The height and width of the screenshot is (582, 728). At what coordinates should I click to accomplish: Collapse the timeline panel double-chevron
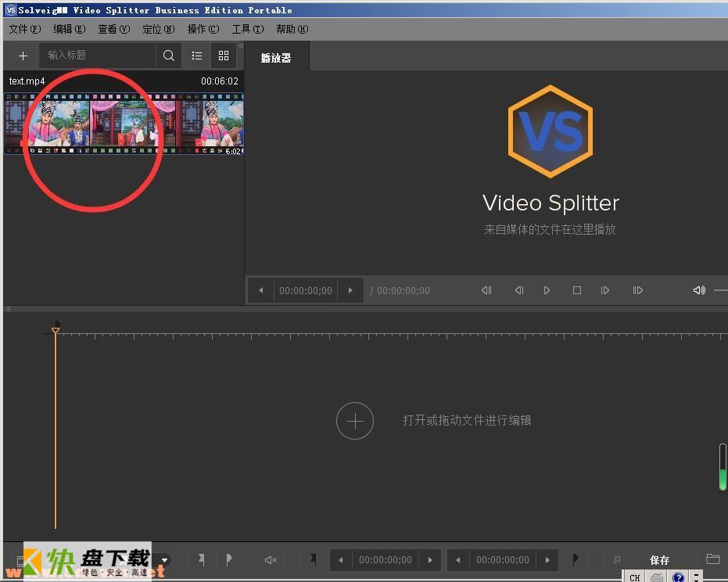pyautogui.click(x=8, y=309)
